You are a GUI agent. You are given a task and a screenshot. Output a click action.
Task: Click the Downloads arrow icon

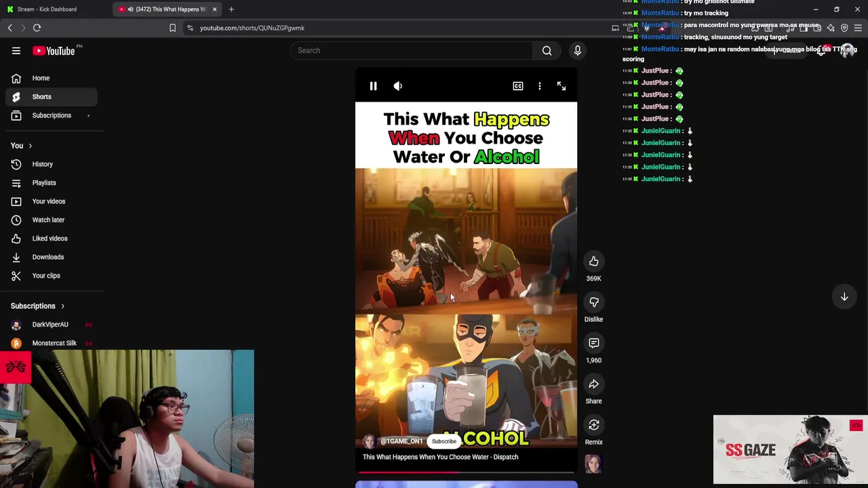[16, 257]
